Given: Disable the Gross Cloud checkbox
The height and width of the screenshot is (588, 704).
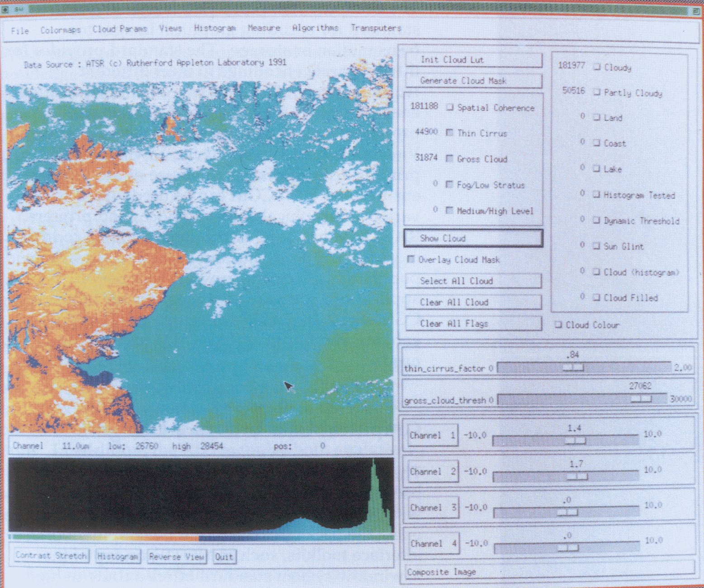Looking at the screenshot, I should 449,159.
